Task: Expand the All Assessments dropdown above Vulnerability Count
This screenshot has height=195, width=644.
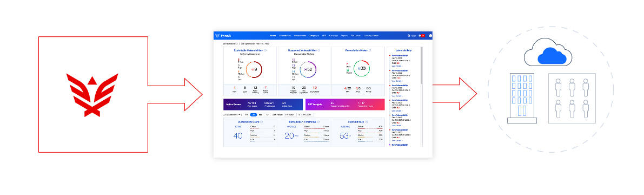Action: pos(232,115)
